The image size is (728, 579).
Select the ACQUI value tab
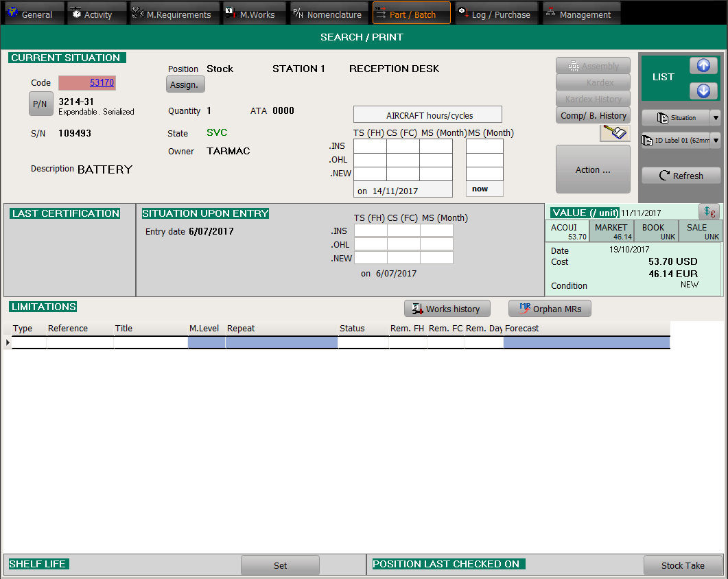point(567,231)
